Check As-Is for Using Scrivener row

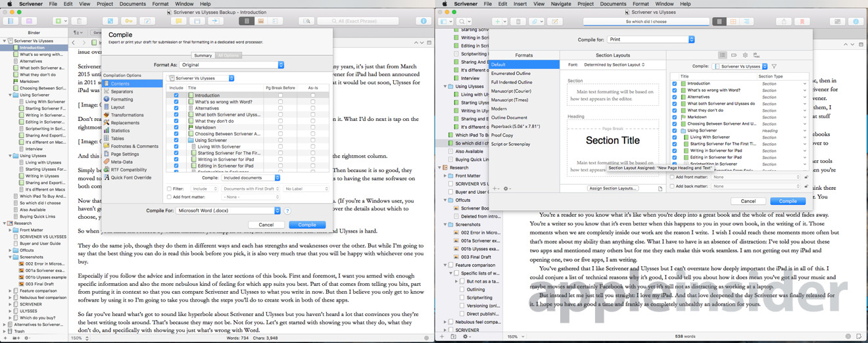point(312,141)
